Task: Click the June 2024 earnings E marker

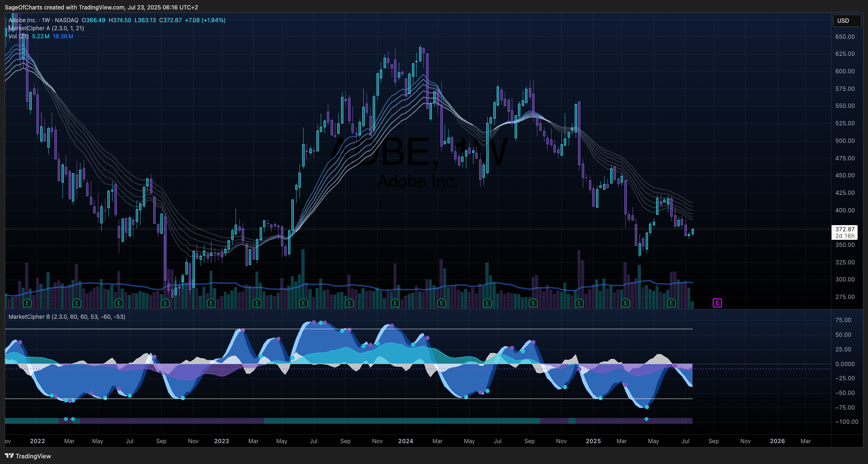Action: [x=487, y=303]
